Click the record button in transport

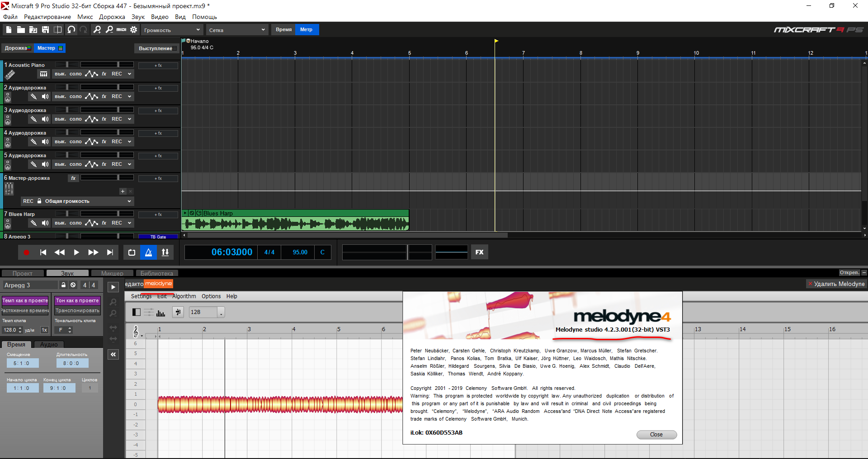pos(26,253)
